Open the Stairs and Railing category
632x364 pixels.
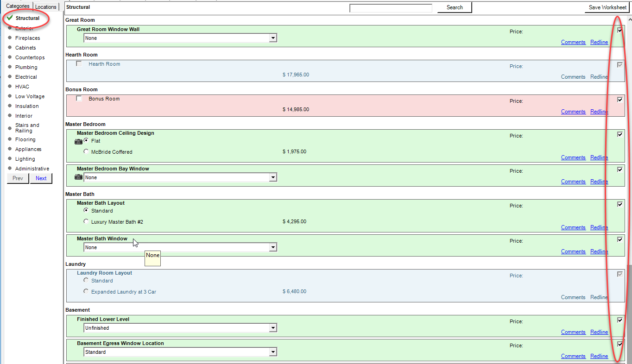coord(27,128)
